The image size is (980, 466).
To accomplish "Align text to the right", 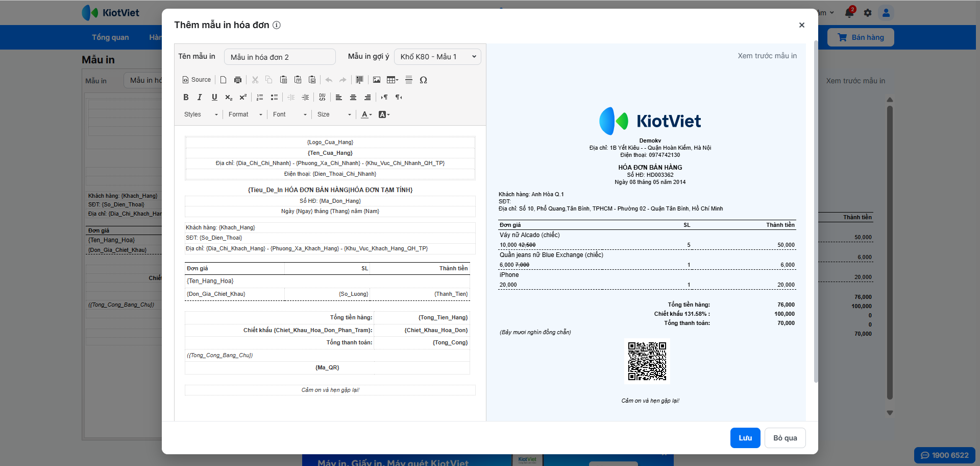I will 367,97.
